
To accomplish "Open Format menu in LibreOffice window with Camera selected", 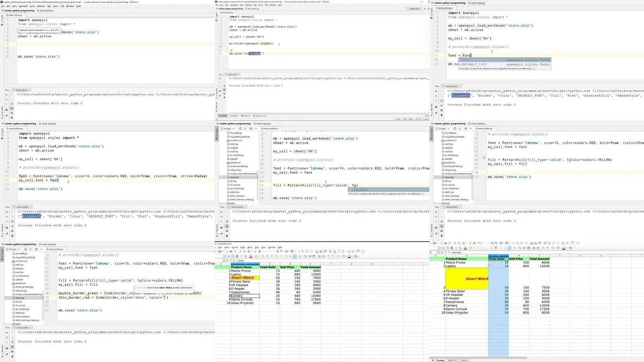I will point(235,247).
